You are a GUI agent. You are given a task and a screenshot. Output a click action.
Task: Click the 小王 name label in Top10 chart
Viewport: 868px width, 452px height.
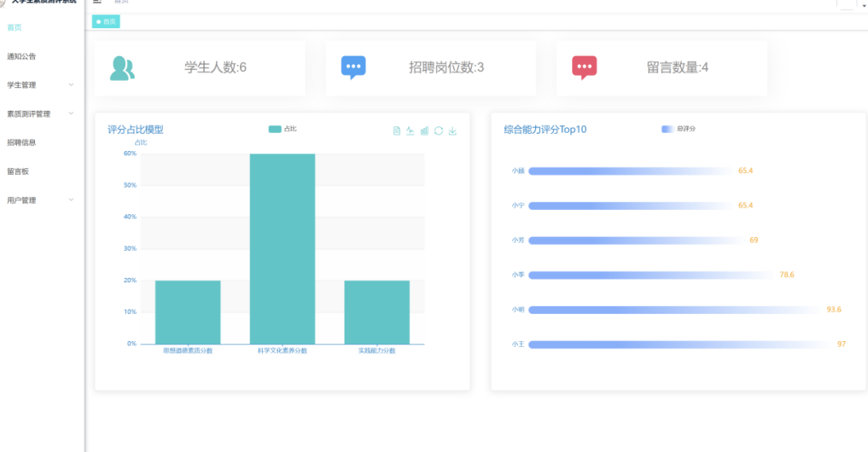tap(517, 345)
